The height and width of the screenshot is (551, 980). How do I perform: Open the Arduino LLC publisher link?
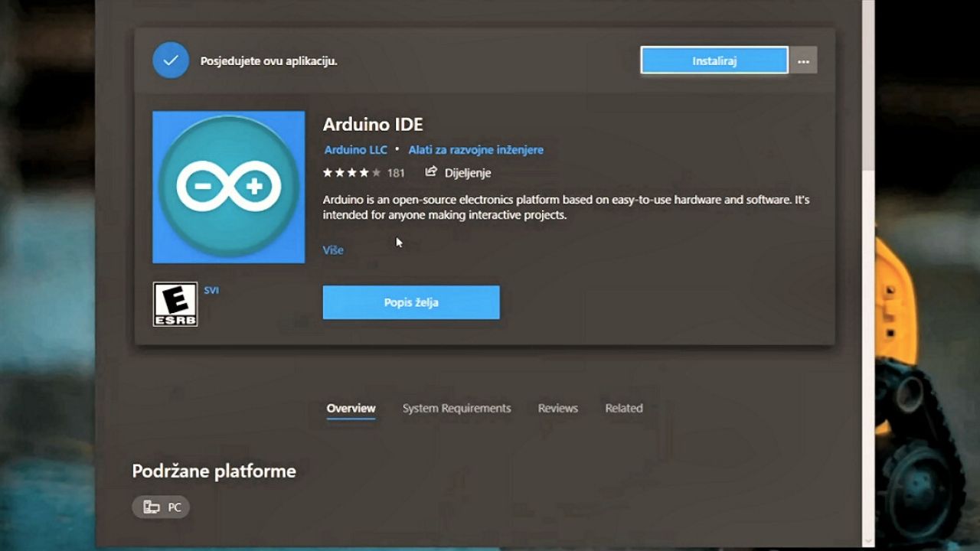[355, 150]
